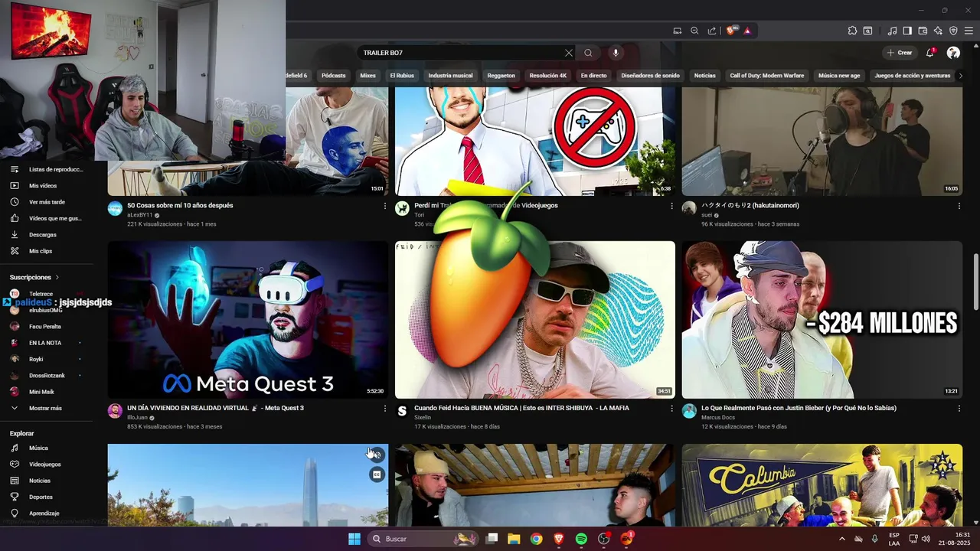
Task: Click the share page icon
Action: (712, 31)
